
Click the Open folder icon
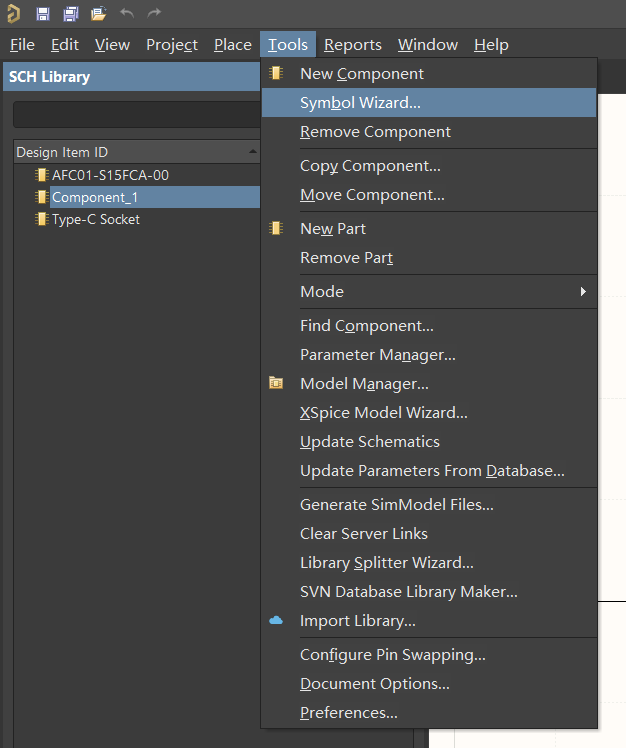[98, 14]
